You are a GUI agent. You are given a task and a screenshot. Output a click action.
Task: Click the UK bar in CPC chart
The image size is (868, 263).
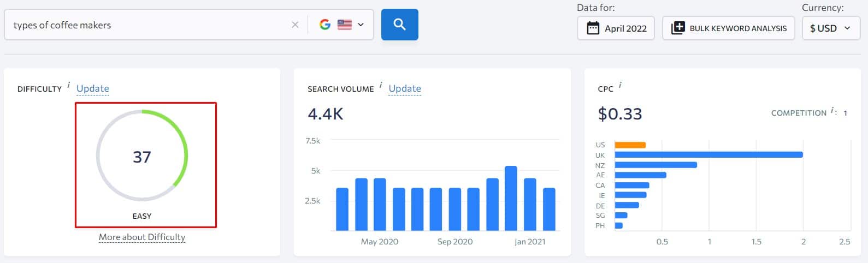coord(708,155)
